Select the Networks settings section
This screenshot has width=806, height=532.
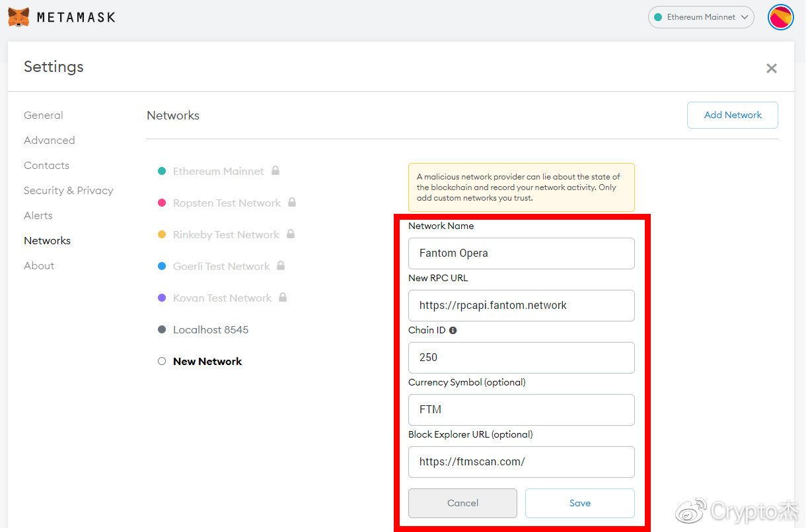tap(47, 240)
